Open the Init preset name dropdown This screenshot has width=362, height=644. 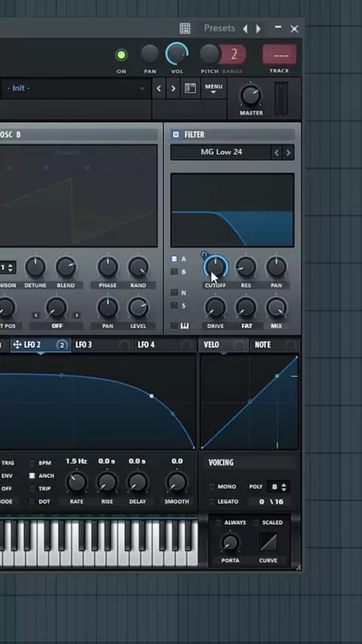(x=75, y=88)
